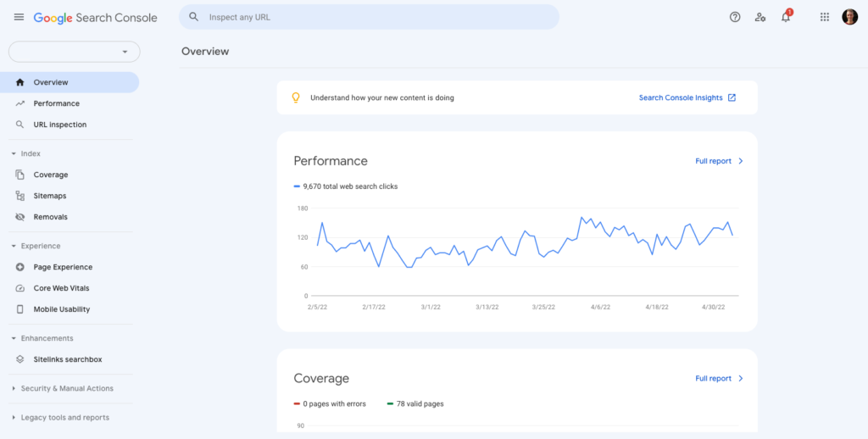This screenshot has height=439, width=868.
Task: Expand Legacy tools and reports section
Action: [14, 418]
